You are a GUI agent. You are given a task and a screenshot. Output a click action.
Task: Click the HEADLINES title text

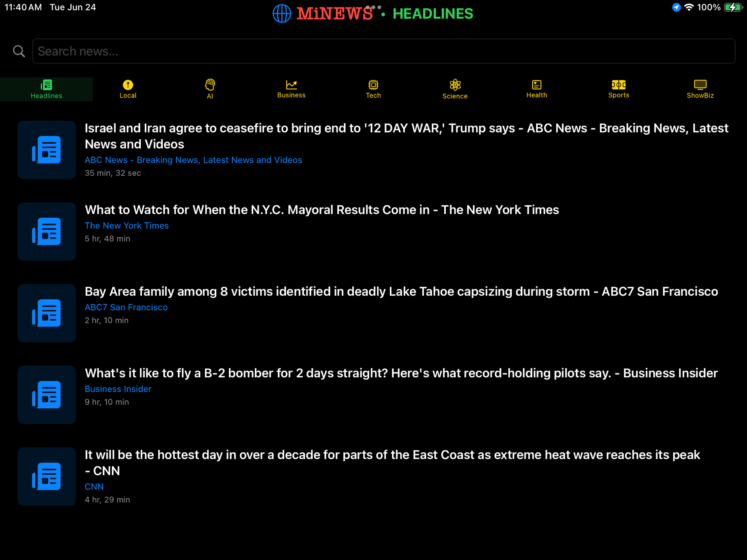pyautogui.click(x=433, y=14)
